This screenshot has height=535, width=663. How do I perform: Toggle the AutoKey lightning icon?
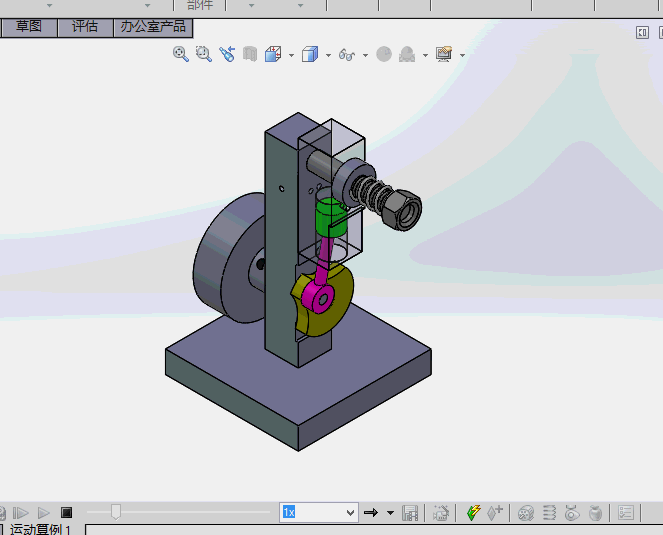tap(474, 513)
